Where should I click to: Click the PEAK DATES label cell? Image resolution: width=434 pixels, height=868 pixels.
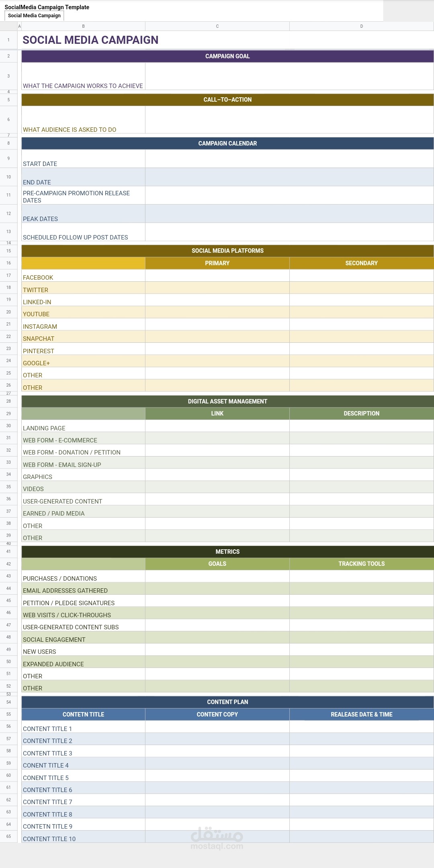[x=83, y=214]
